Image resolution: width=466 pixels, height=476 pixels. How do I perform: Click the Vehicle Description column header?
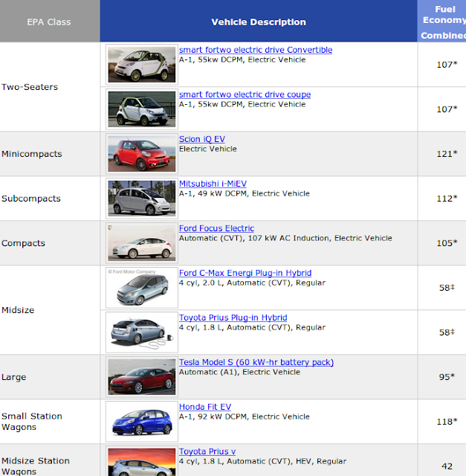click(x=259, y=21)
